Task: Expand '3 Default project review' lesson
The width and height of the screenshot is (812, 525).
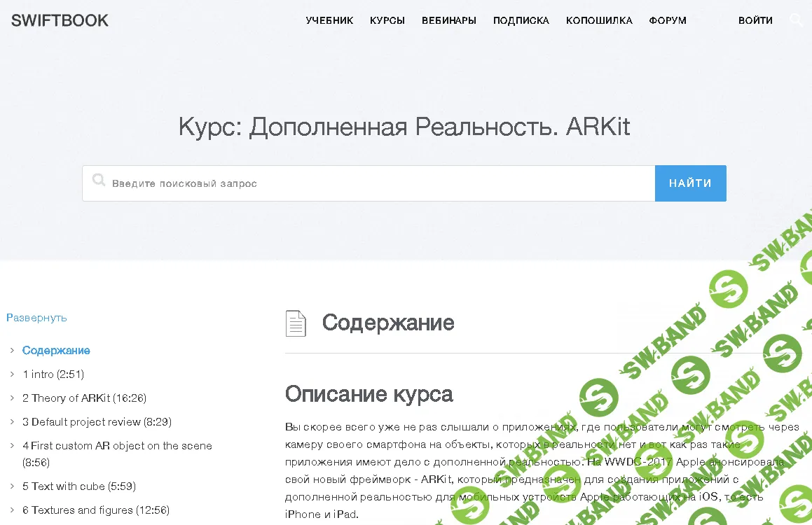Action: click(x=12, y=421)
